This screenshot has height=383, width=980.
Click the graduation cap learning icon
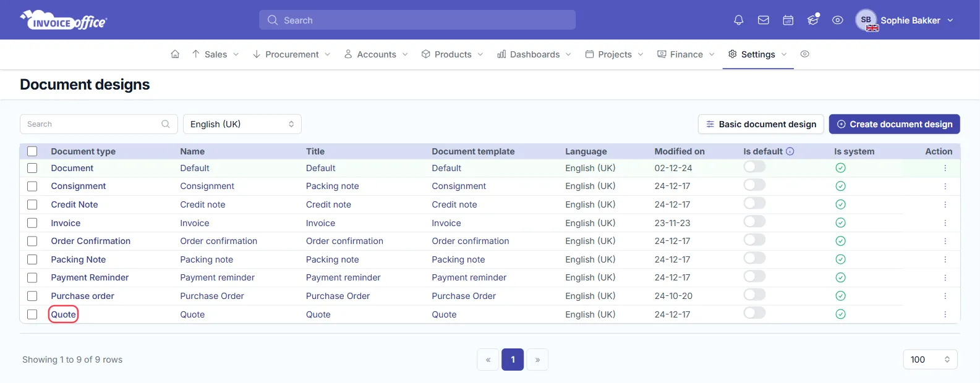(813, 20)
